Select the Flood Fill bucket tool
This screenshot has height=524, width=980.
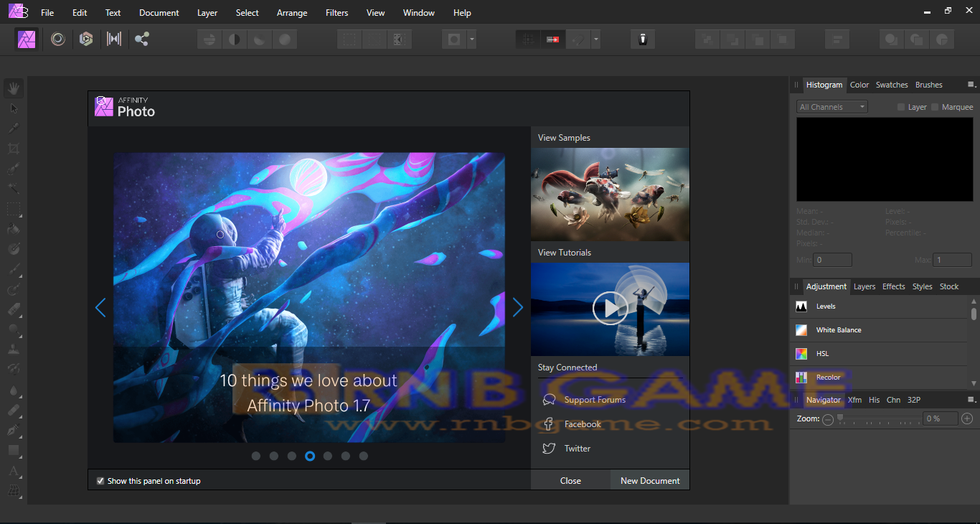coord(14,229)
